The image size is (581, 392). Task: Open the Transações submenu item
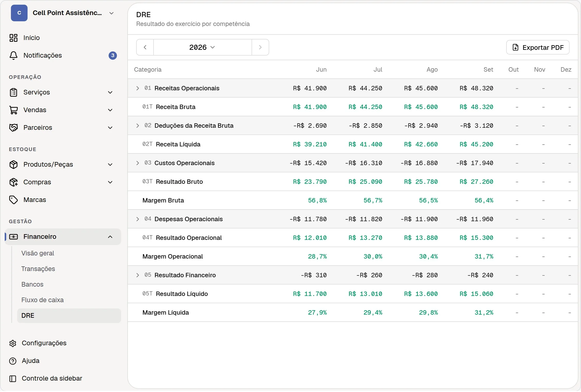pos(69,269)
